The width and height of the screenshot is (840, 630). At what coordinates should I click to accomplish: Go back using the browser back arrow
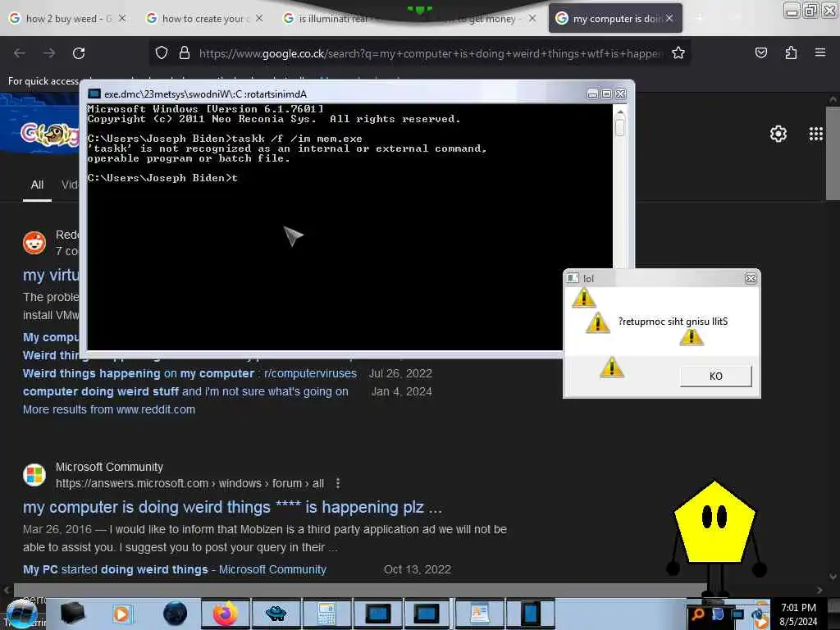(20, 53)
